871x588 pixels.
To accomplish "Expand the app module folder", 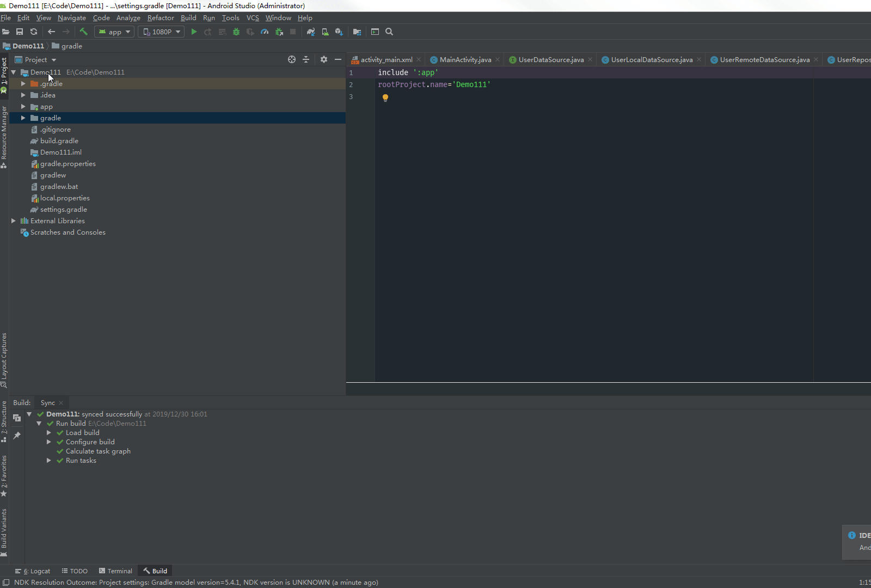I will pos(23,107).
